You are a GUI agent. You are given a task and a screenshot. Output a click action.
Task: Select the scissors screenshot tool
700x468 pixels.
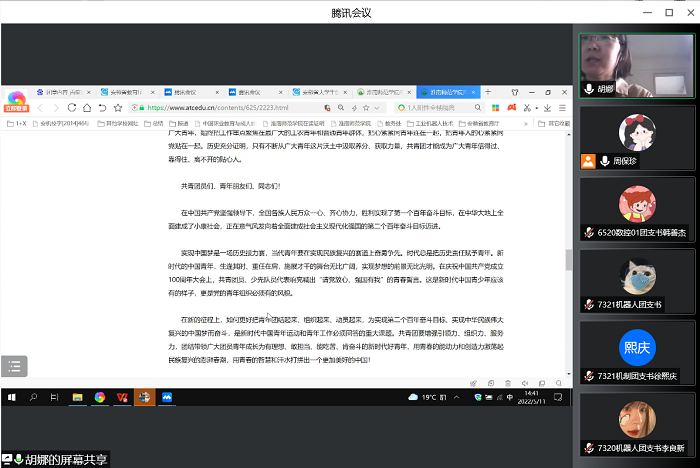click(527, 108)
